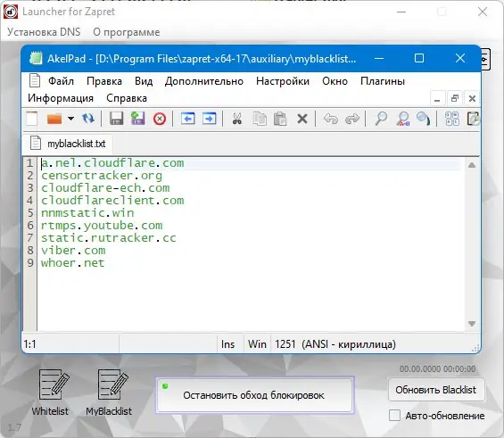The width and height of the screenshot is (504, 438).
Task: Click line 6 rtmps.youtube.com
Action: click(102, 226)
